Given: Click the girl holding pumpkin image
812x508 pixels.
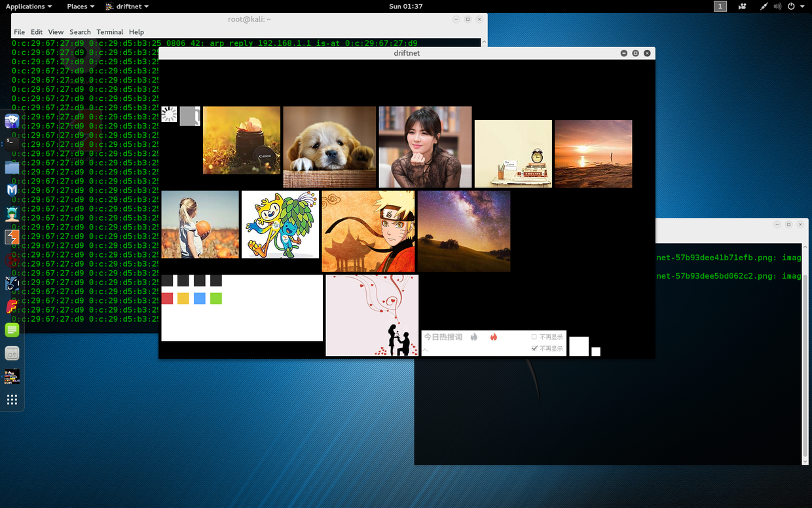Looking at the screenshot, I should pyautogui.click(x=200, y=224).
